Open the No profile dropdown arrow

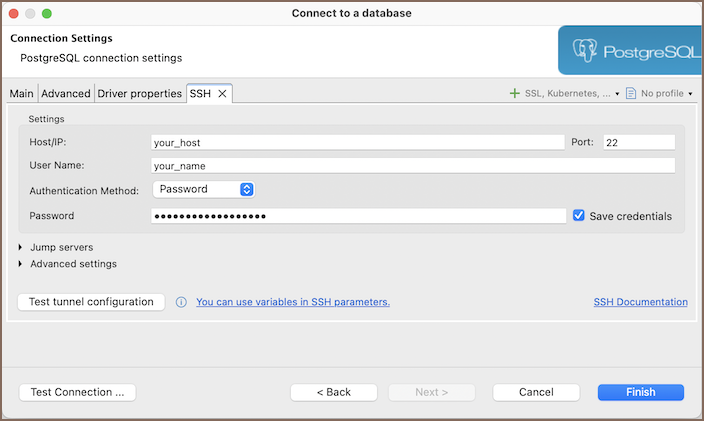click(x=690, y=94)
